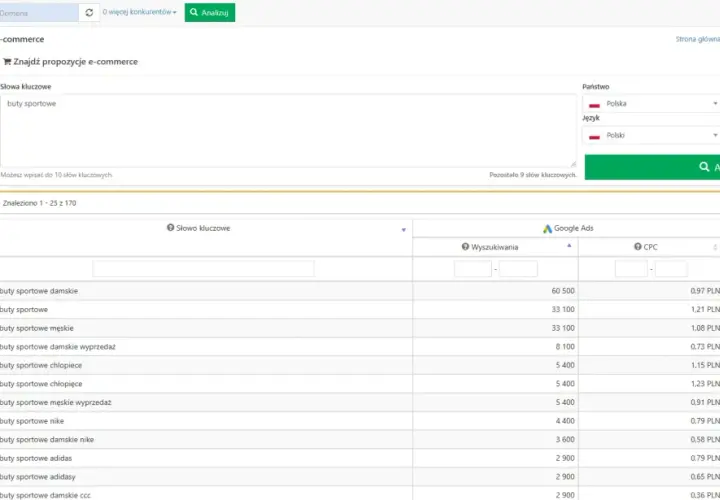
Task: Select the row 'buty sportowe adidasy'
Action: click(360, 477)
